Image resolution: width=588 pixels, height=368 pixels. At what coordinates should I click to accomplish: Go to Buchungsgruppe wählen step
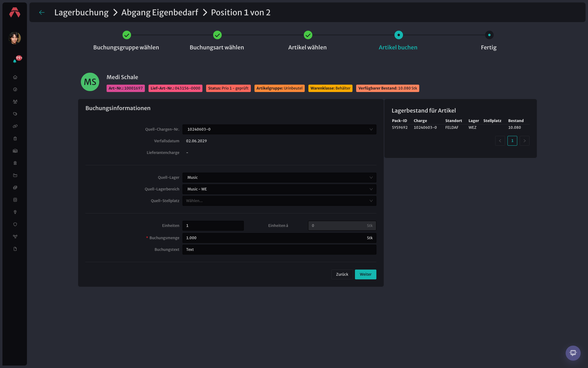click(126, 41)
